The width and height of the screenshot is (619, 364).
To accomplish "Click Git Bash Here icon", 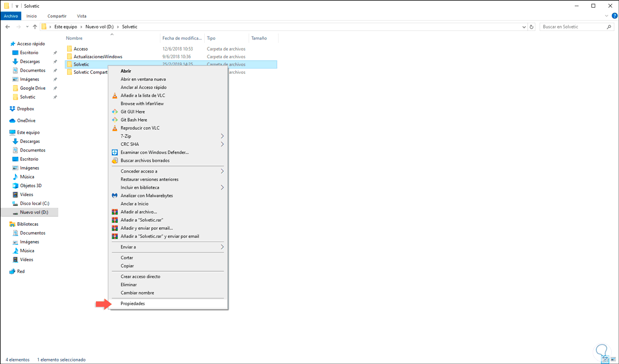I will (x=116, y=120).
